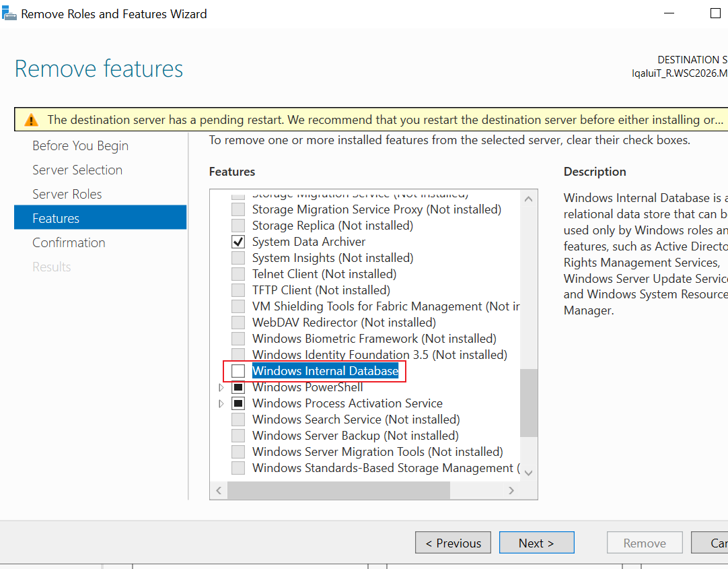The width and height of the screenshot is (728, 569).
Task: Go to the Server Roles step
Action: tap(67, 194)
